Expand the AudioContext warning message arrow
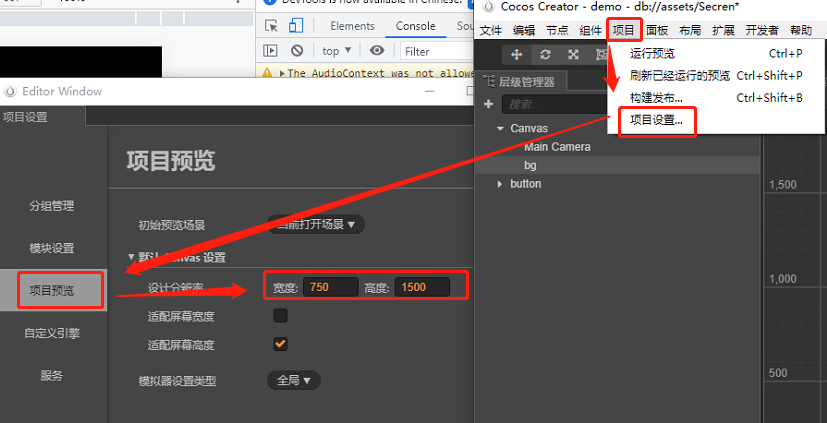This screenshot has width=827, height=423. (x=282, y=73)
